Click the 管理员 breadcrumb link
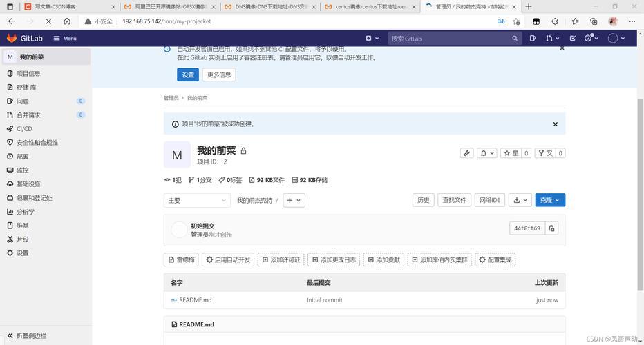644x345 pixels. [171, 98]
